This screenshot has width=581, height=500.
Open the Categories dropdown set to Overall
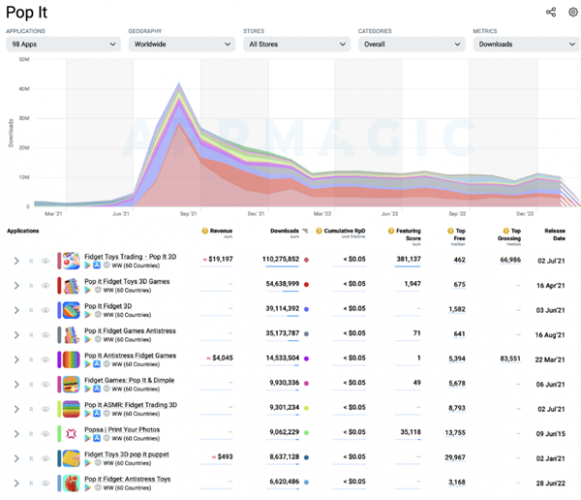(412, 44)
